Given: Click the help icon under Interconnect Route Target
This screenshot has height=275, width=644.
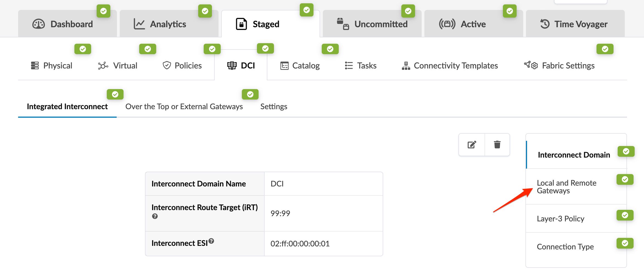Looking at the screenshot, I should [155, 216].
